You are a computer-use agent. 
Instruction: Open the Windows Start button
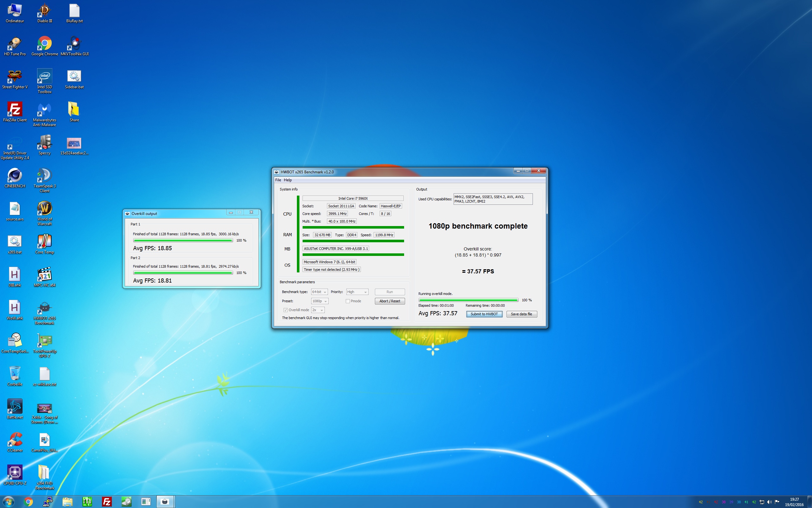8,502
